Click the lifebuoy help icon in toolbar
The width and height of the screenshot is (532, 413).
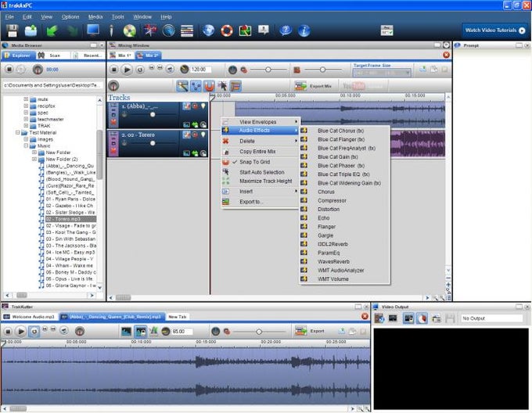(227, 31)
